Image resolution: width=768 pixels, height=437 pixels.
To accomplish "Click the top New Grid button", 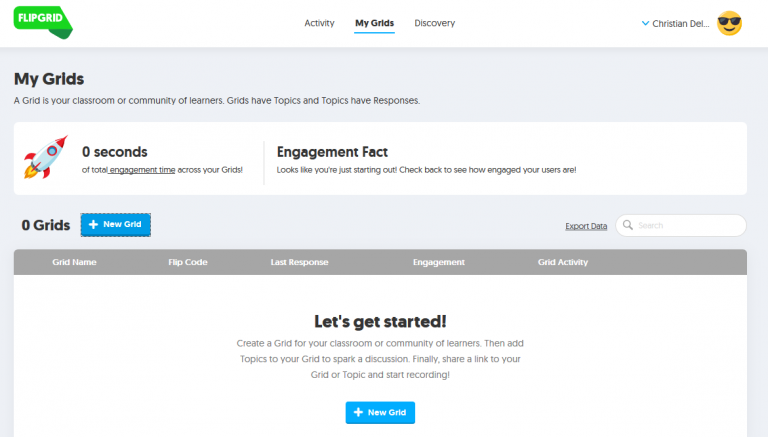I will click(x=115, y=225).
